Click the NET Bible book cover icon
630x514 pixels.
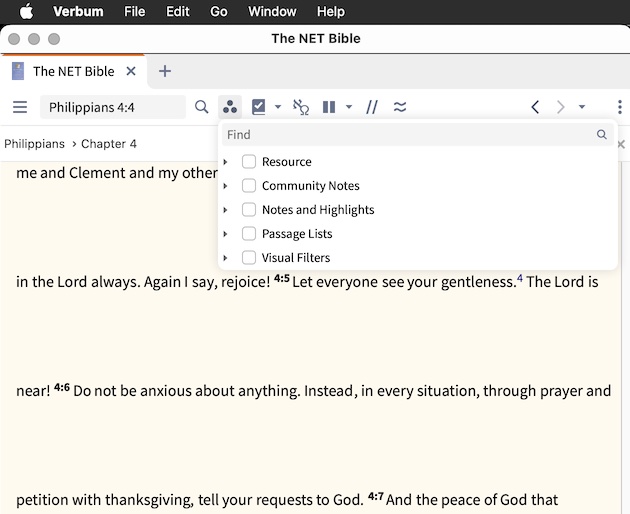click(x=18, y=71)
